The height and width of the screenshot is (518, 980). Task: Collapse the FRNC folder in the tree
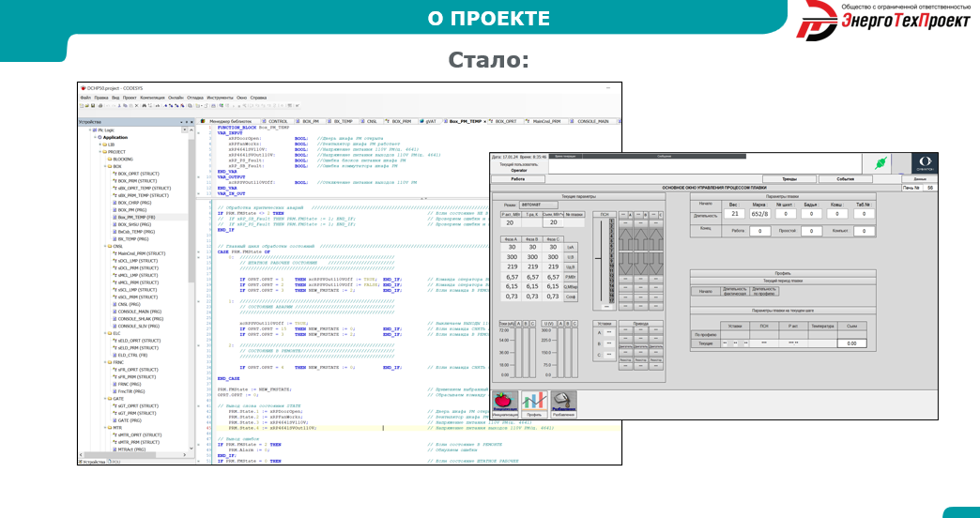(x=104, y=362)
